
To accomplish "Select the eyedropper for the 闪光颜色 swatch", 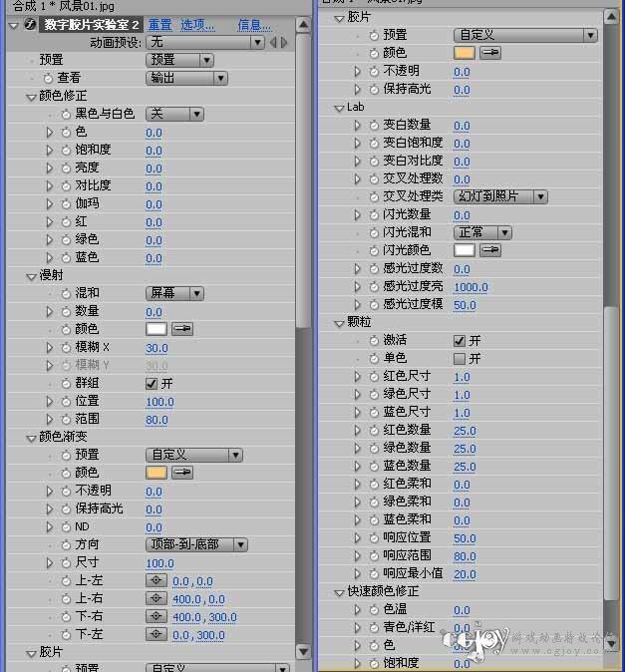I will (x=490, y=251).
